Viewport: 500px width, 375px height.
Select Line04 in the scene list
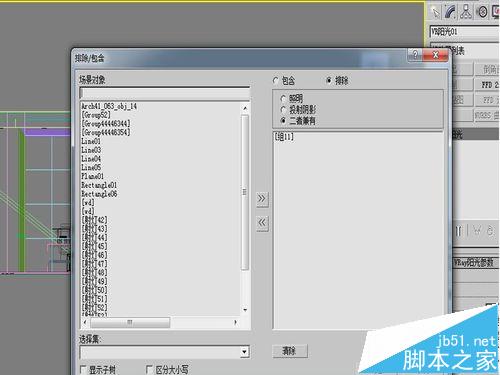point(91,159)
